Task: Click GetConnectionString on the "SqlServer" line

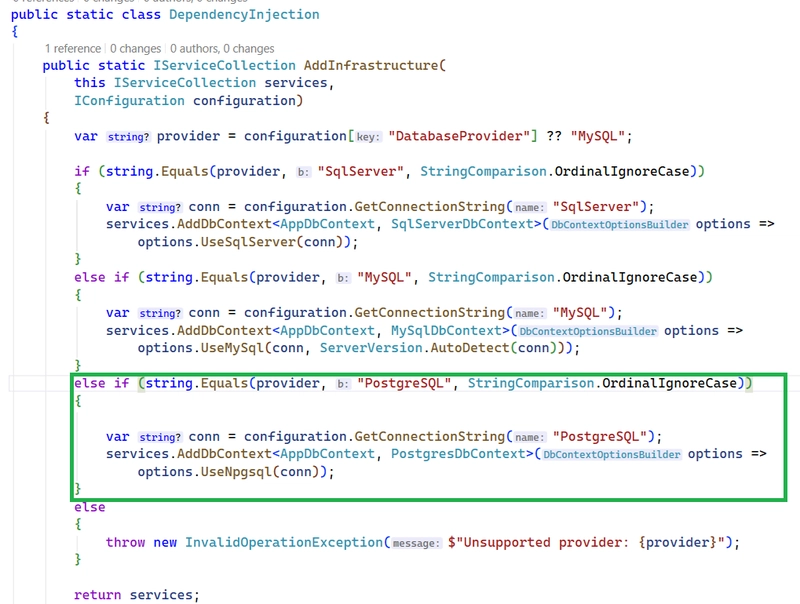Action: tap(430, 207)
